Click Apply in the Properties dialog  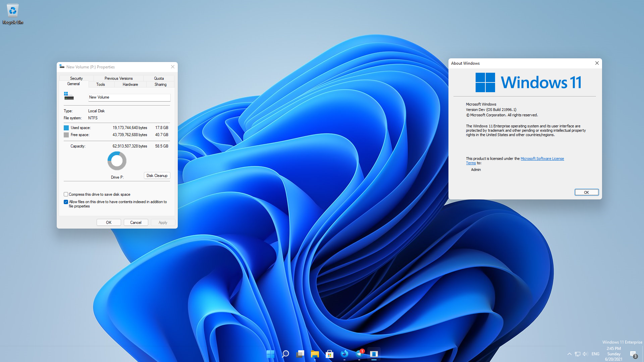(163, 223)
